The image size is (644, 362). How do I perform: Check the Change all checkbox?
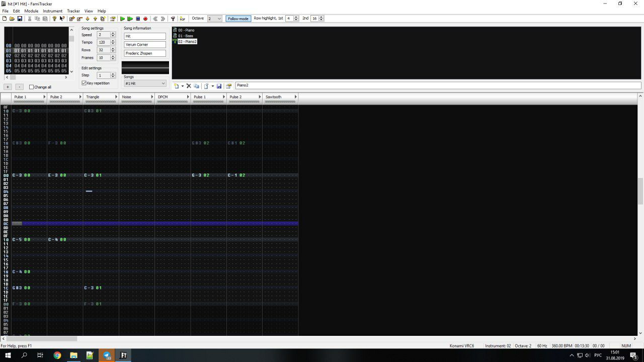[31, 87]
